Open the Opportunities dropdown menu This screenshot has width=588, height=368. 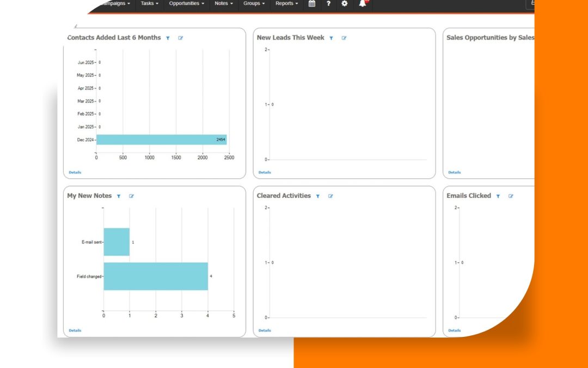pos(186,3)
